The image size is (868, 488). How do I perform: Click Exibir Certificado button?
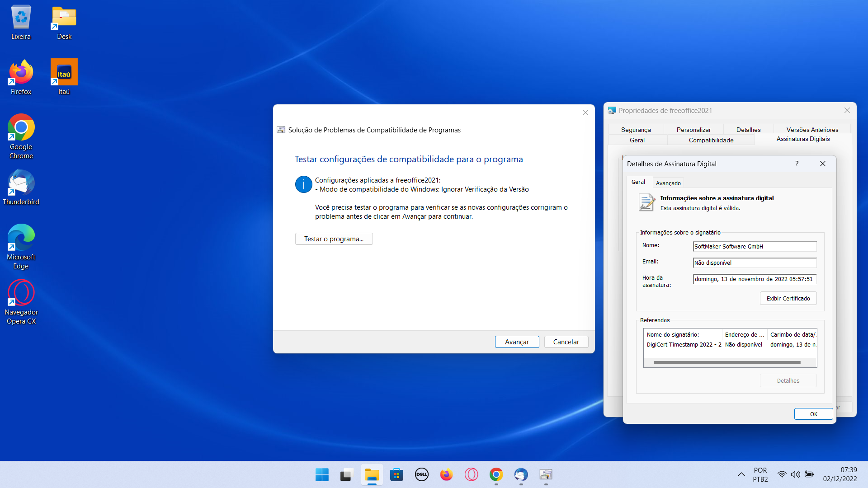788,298
